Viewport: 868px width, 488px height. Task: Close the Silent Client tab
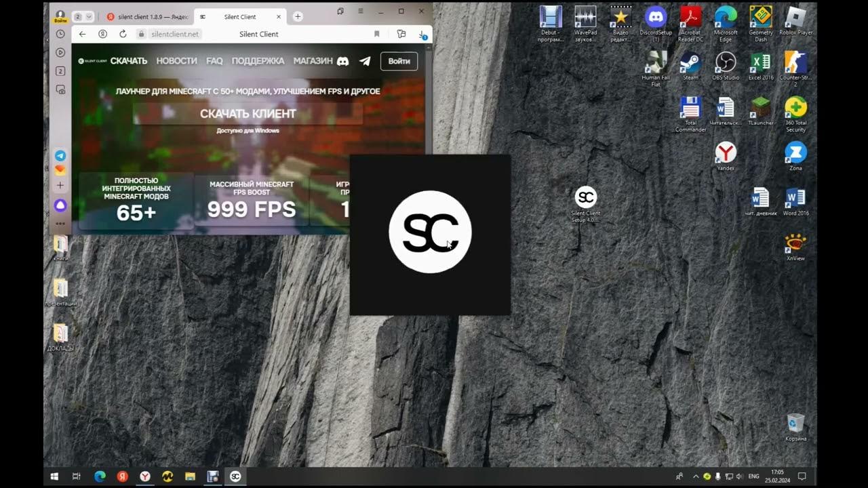pyautogui.click(x=279, y=17)
